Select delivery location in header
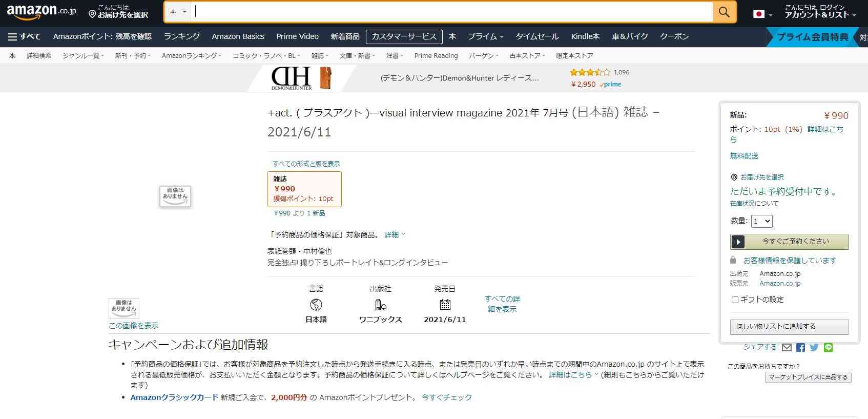868x419 pixels. pyautogui.click(x=118, y=12)
